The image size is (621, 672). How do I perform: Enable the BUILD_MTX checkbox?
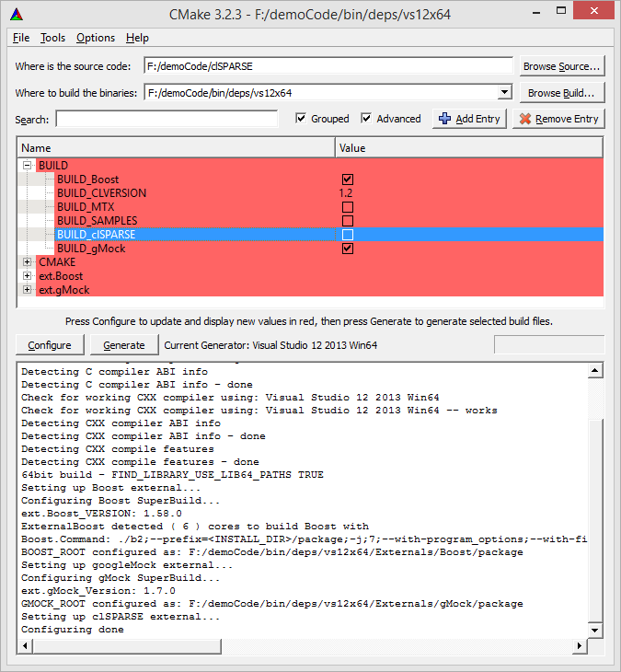348,207
